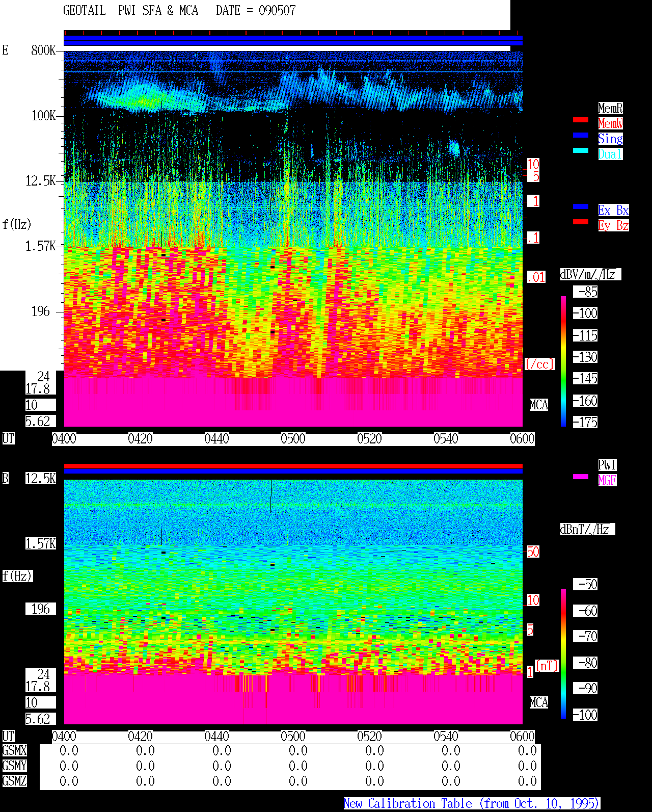Screen dimensions: 652x812
Task: Click the GSMX row label
Action: point(14,750)
